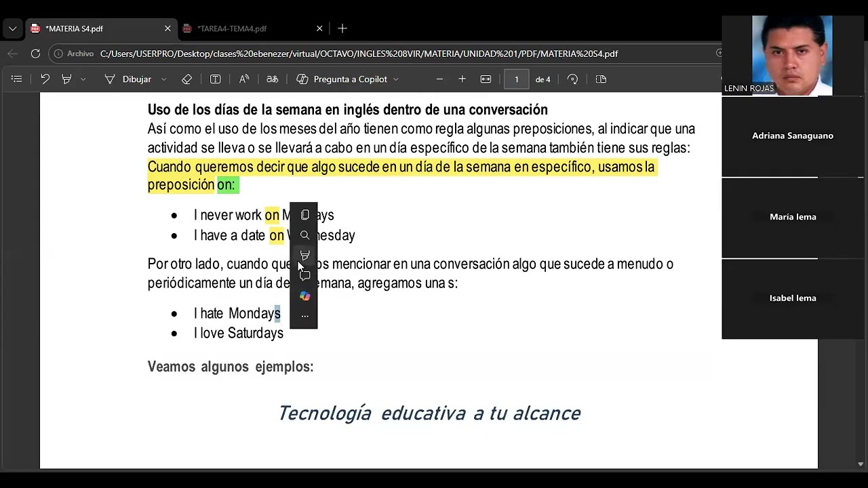Go back to previous page
Screen dimensions: 868x488
point(12,54)
